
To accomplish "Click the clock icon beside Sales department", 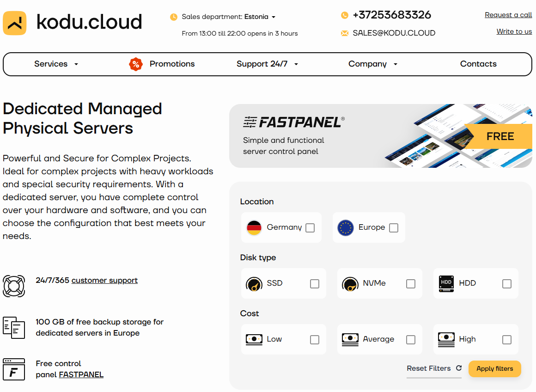I will [x=174, y=17].
